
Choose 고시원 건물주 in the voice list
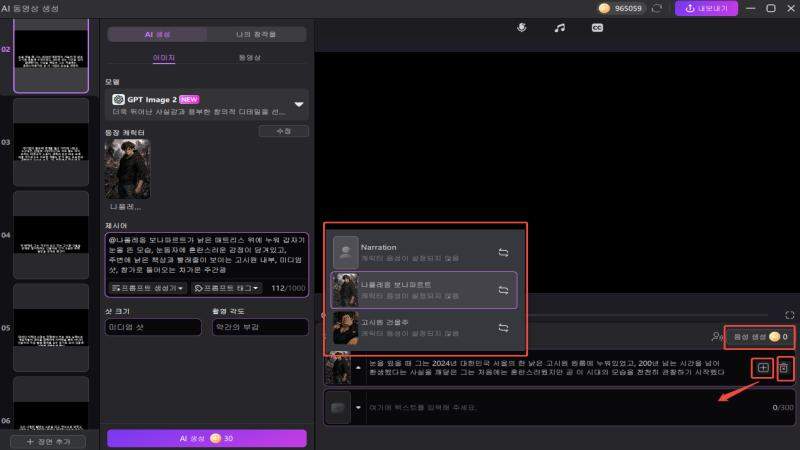(x=424, y=328)
